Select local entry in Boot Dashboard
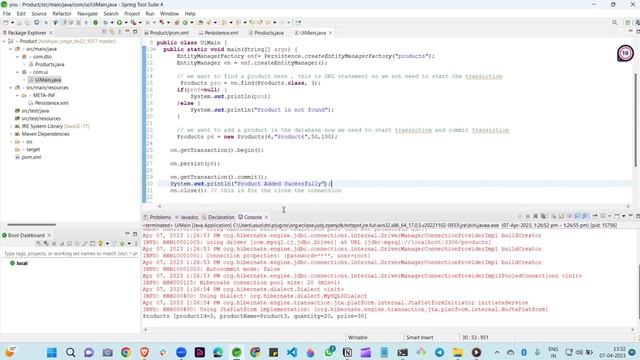 tap(19, 263)
